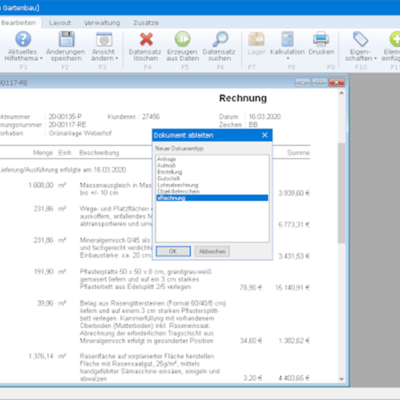Close the Dokument ableiten dialog
Screen dimensions: 400x400
tap(265, 135)
